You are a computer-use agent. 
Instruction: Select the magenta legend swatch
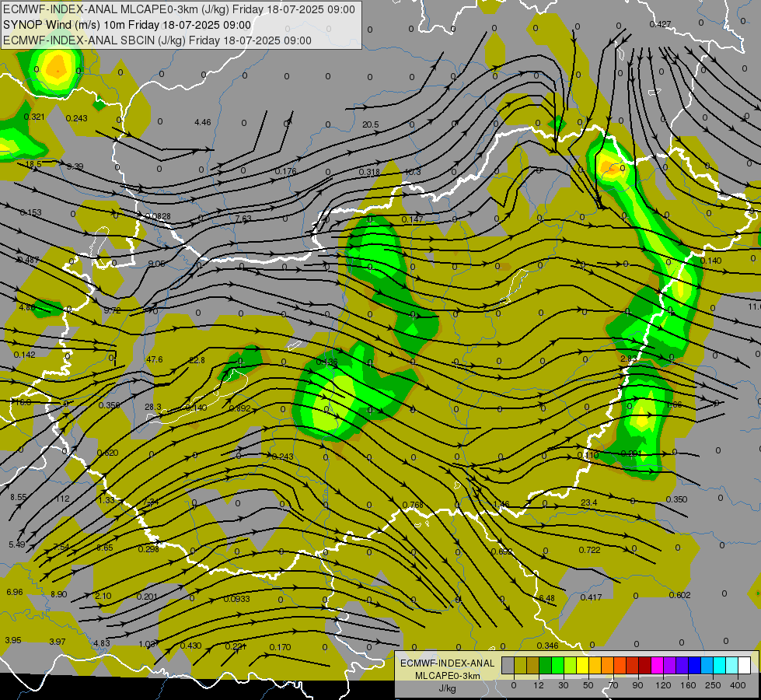click(x=657, y=666)
